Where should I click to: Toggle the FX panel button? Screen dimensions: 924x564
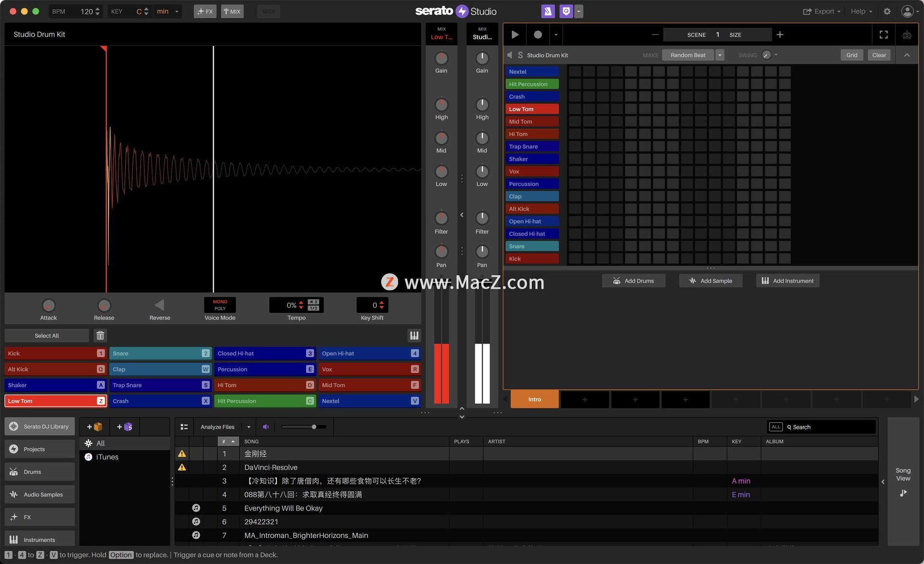point(205,11)
